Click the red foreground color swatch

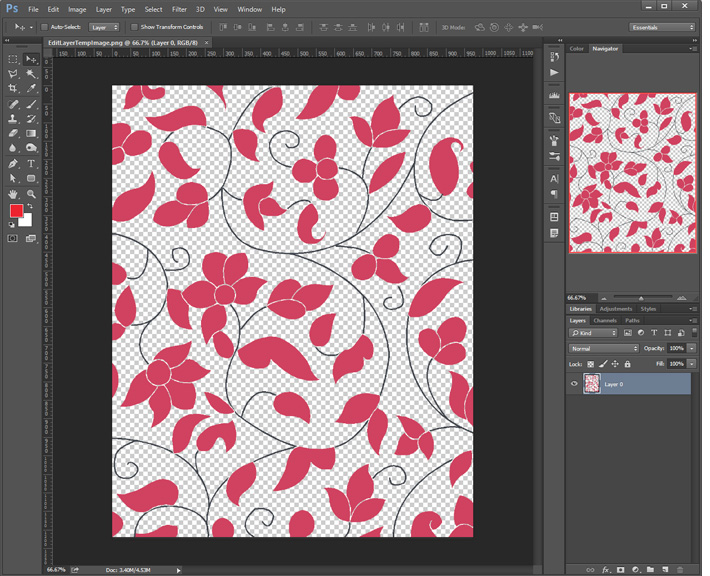coord(17,211)
